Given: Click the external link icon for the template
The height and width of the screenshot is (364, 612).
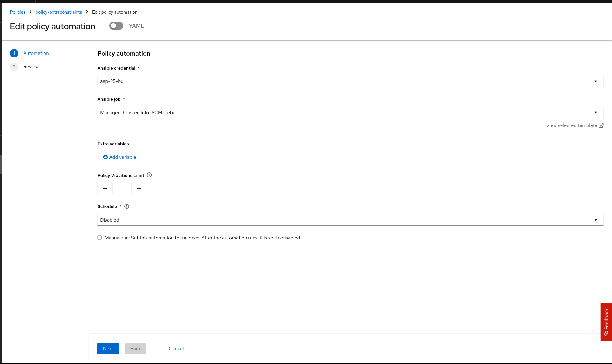Looking at the screenshot, I should click(x=601, y=125).
